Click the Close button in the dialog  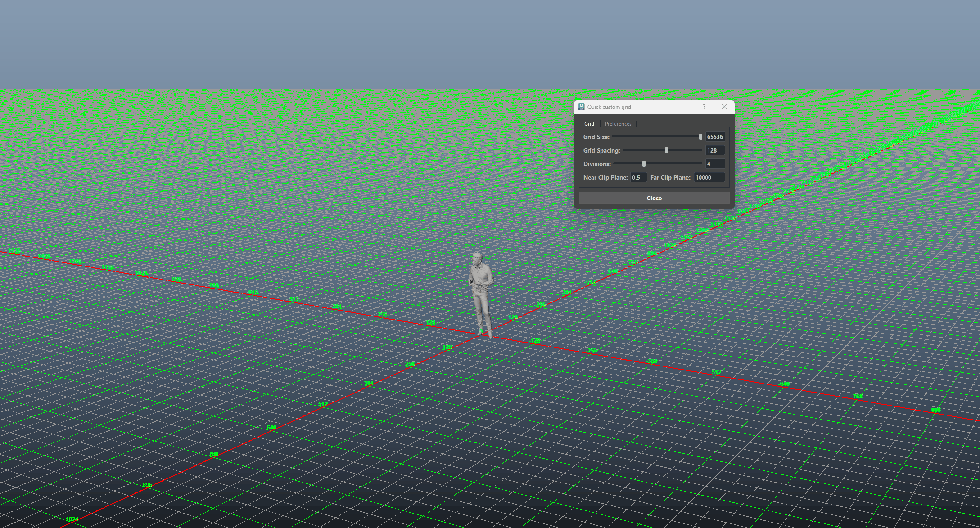tap(654, 198)
